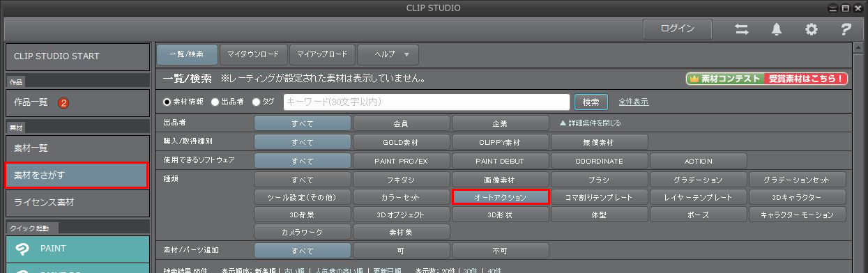Filter type by 3D形状
This screenshot has width=868, height=273.
coord(500,214)
